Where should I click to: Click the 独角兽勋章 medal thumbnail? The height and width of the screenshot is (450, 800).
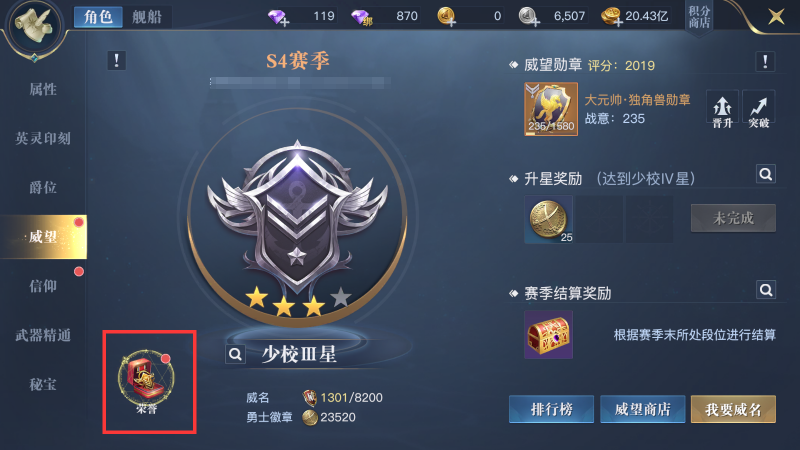[551, 109]
